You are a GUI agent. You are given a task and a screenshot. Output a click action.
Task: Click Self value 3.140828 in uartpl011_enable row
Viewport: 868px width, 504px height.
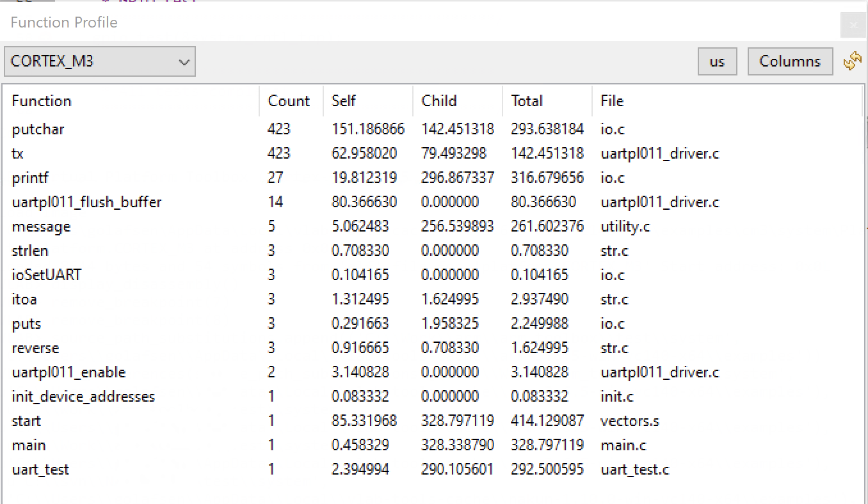[x=360, y=372]
